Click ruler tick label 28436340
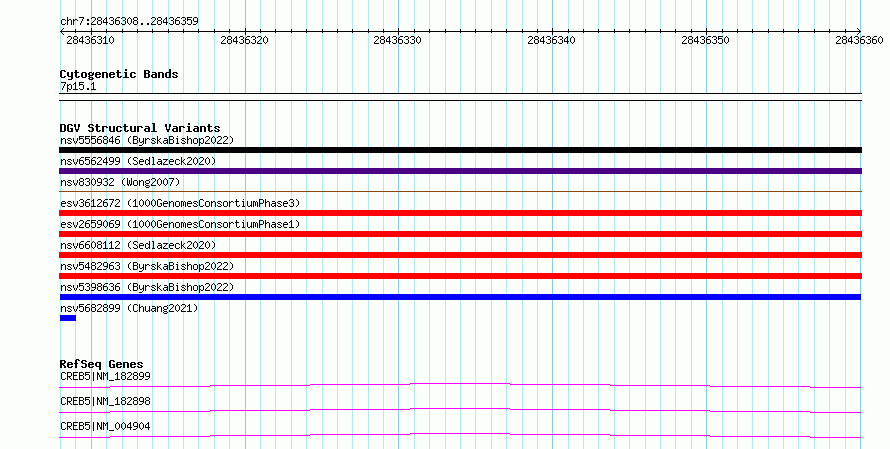The height and width of the screenshot is (449, 890). click(551, 40)
